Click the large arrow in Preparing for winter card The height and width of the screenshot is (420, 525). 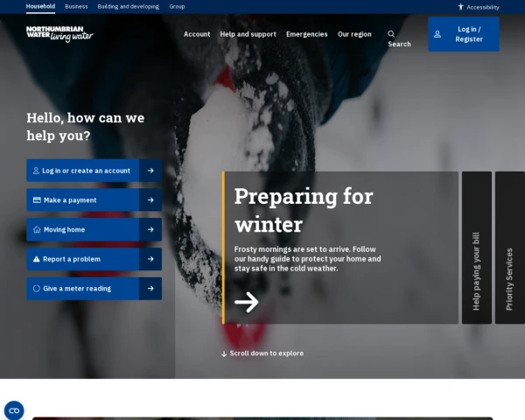pos(247,302)
